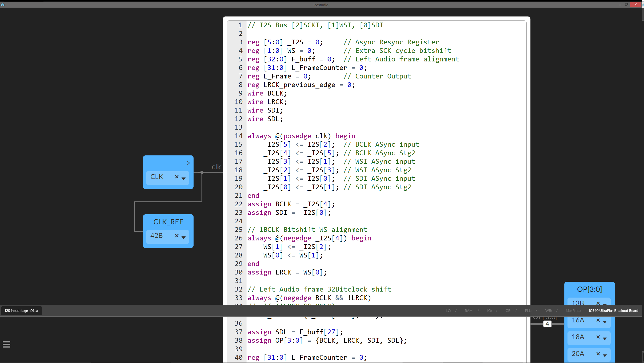Screen dimensions: 644x363
Task: Click the iCE40 UltraPlus Breakout Board label
Action: click(x=613, y=310)
